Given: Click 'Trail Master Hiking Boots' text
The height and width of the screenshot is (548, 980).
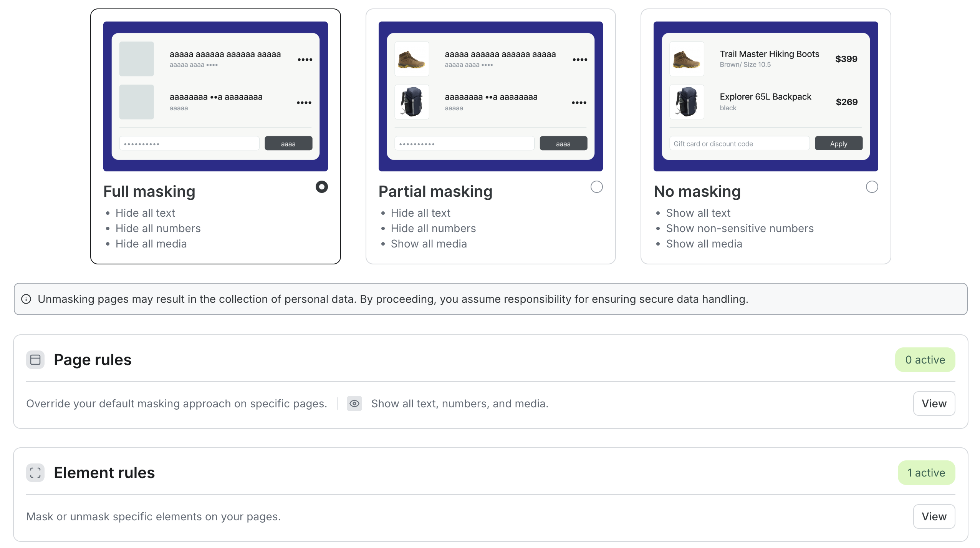Looking at the screenshot, I should pyautogui.click(x=769, y=54).
